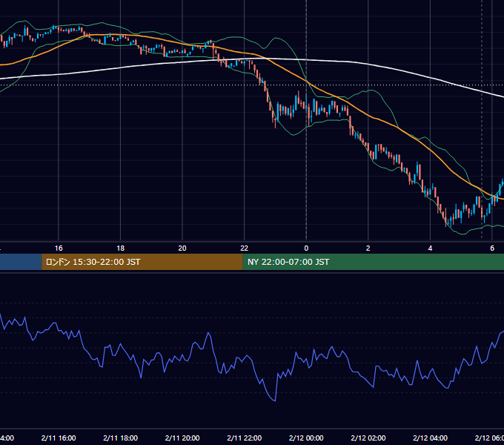Click the 16 hour label on price chart axis
Screen dimensions: 504x445
pos(59,248)
